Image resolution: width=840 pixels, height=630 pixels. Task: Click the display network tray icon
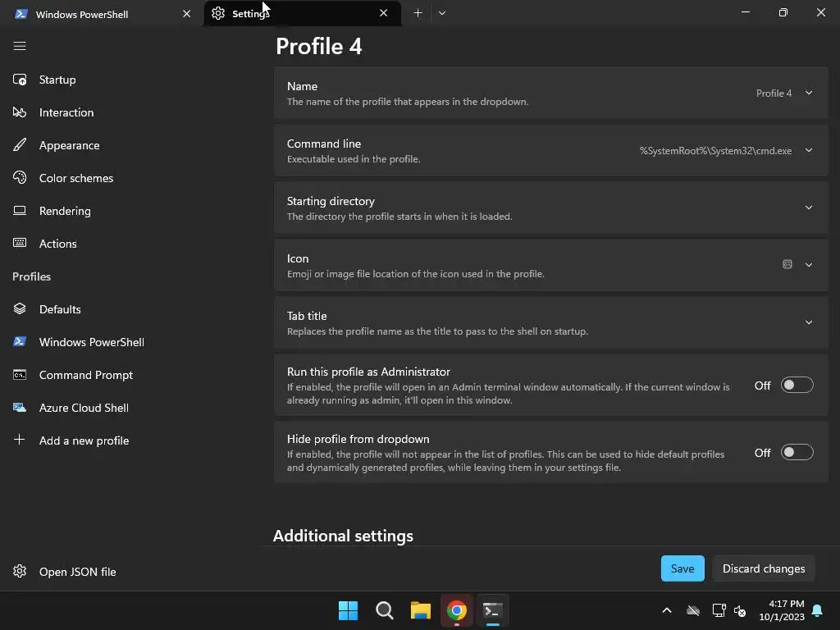pos(719,610)
